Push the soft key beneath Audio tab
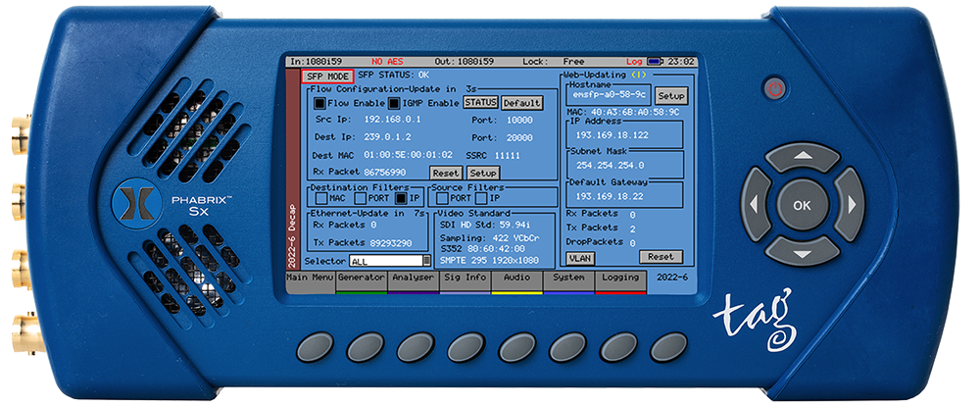Viewport: 980px width, 406px height. 516,347
